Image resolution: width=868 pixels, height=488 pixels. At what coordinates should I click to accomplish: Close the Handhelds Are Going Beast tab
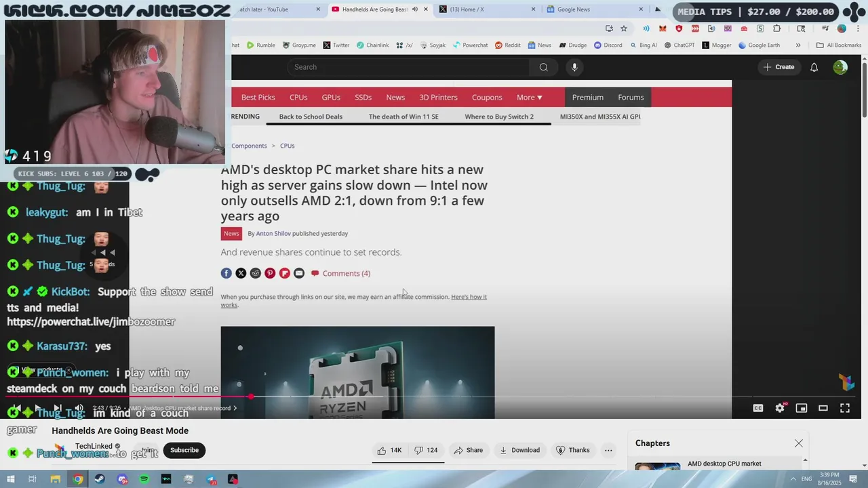pyautogui.click(x=426, y=9)
